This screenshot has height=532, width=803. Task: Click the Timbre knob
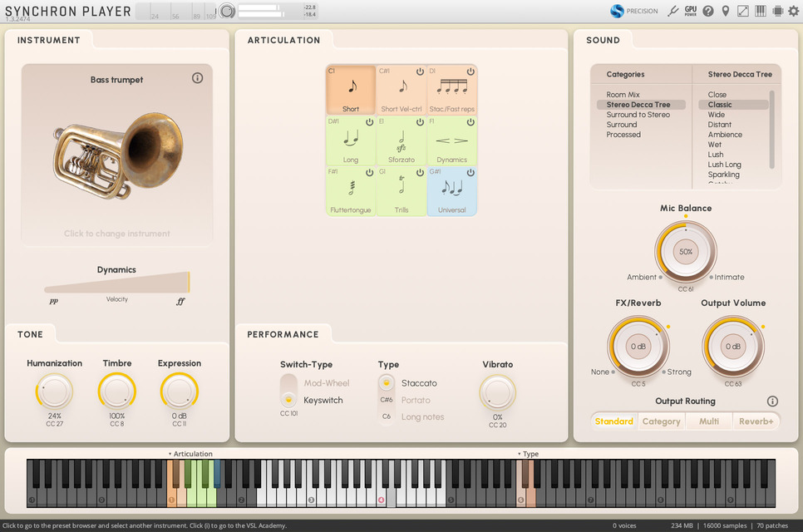pyautogui.click(x=116, y=392)
